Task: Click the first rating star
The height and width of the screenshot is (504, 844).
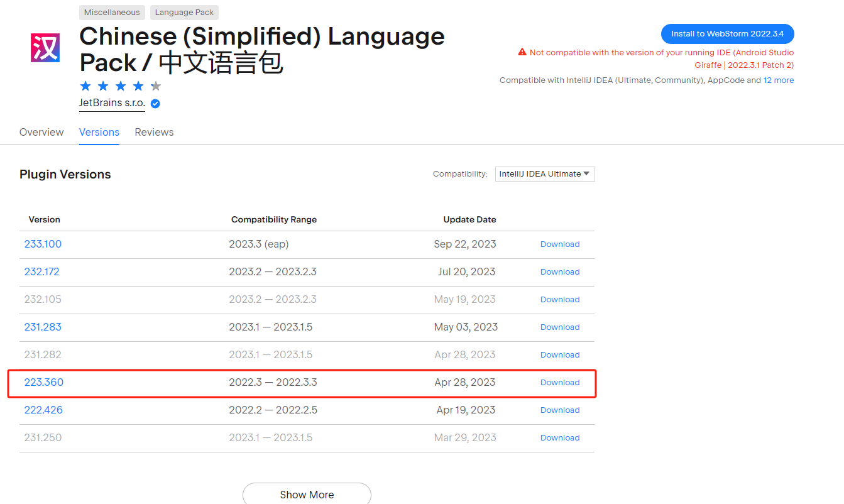Action: pos(85,86)
